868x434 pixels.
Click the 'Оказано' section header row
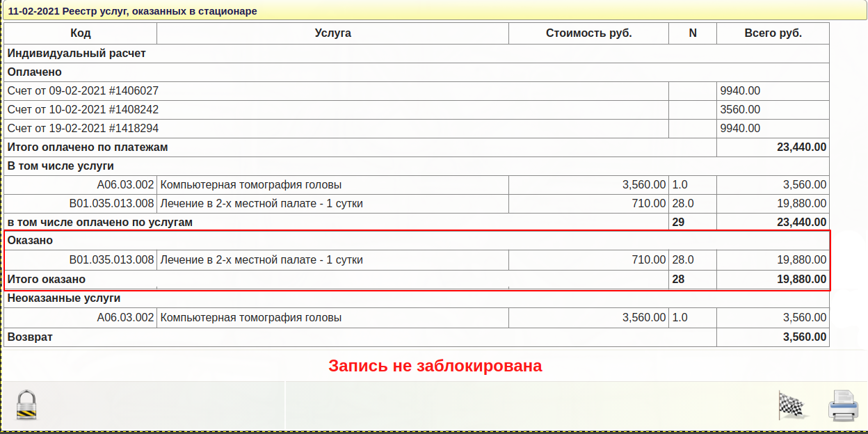click(31, 241)
